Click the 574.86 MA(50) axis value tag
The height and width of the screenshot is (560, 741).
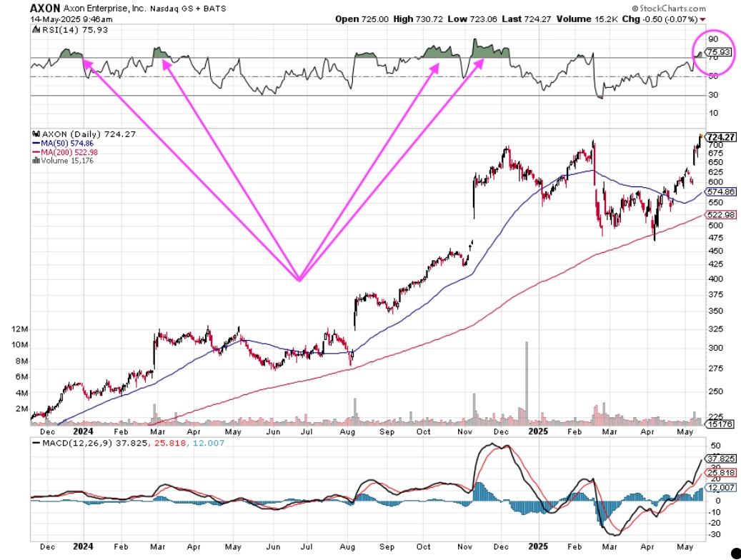(x=720, y=192)
